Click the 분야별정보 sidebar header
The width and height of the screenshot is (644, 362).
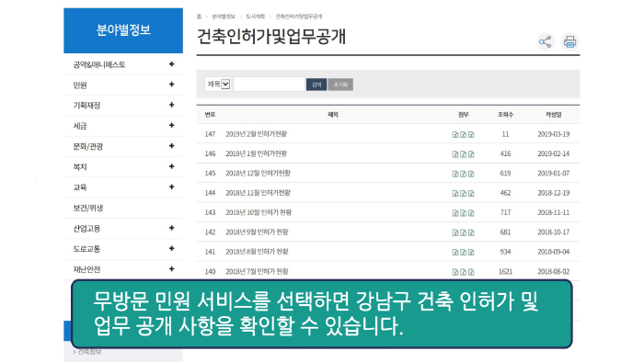tap(123, 30)
